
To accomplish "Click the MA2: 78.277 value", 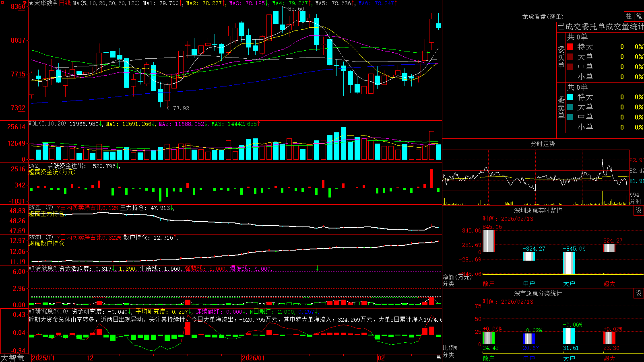I will pyautogui.click(x=204, y=3).
